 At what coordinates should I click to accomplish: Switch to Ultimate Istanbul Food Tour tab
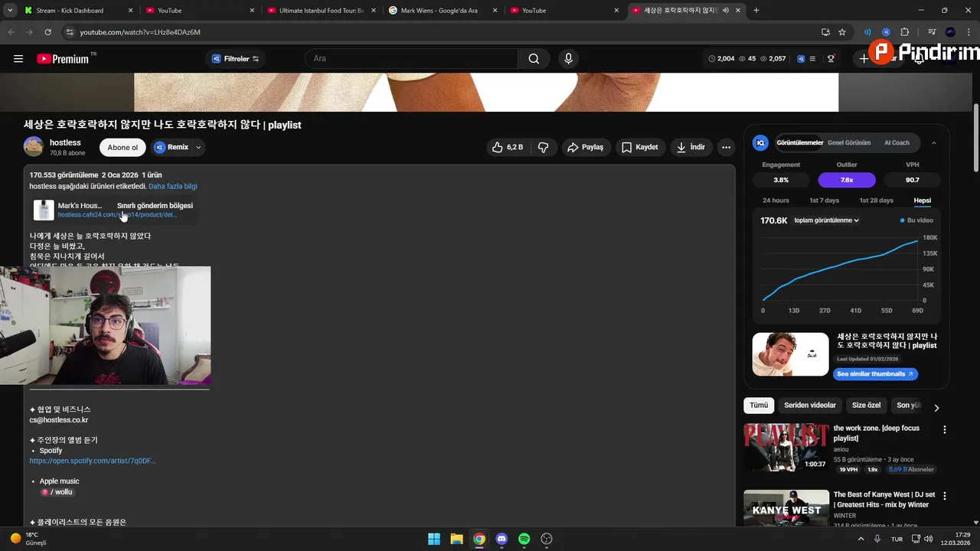[x=322, y=11]
